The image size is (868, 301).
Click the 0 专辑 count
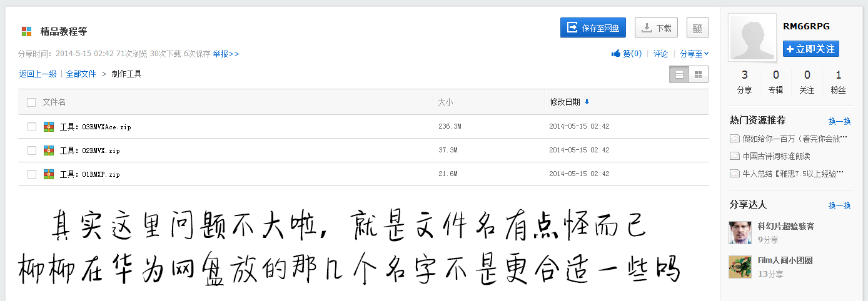[x=776, y=82]
